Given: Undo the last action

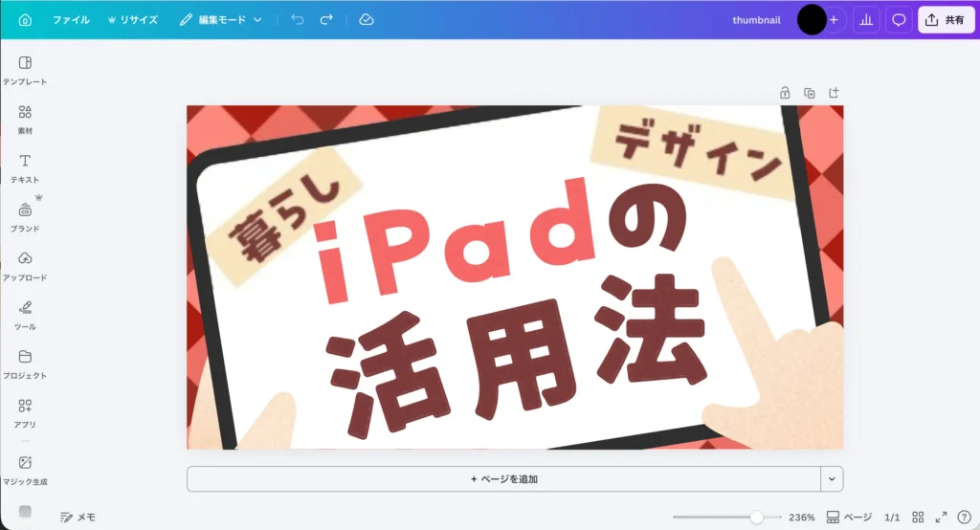Looking at the screenshot, I should click(298, 19).
